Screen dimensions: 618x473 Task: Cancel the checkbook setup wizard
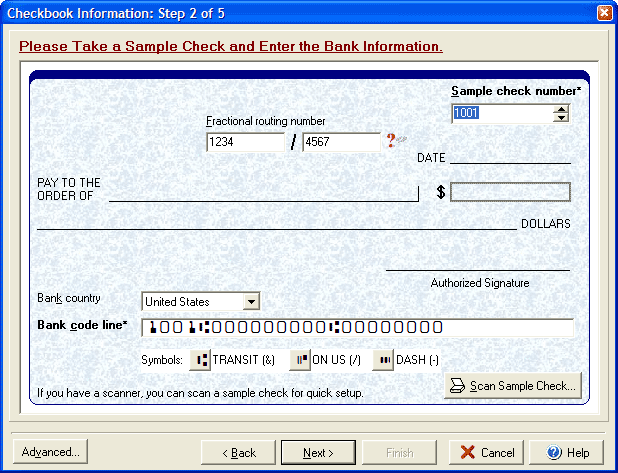pyautogui.click(x=486, y=453)
